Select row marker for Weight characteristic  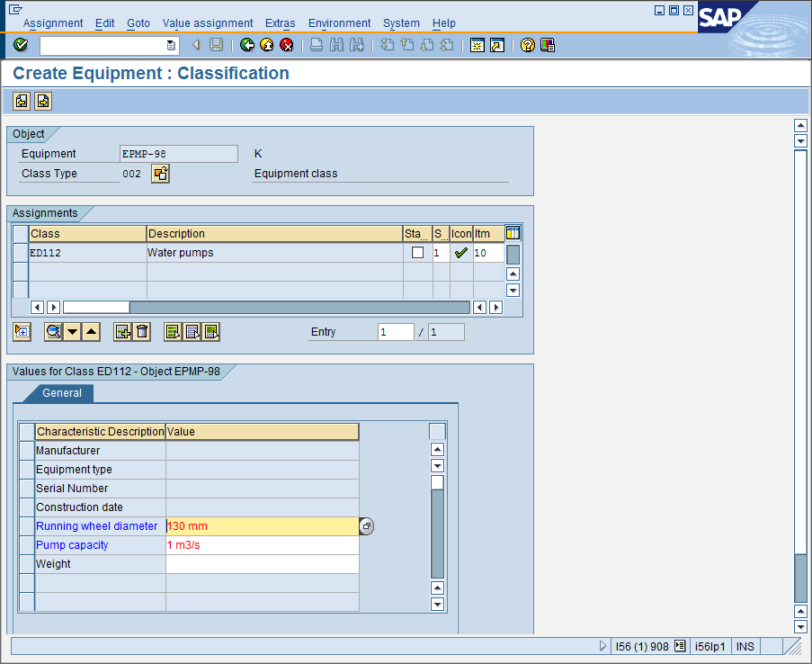pos(26,564)
